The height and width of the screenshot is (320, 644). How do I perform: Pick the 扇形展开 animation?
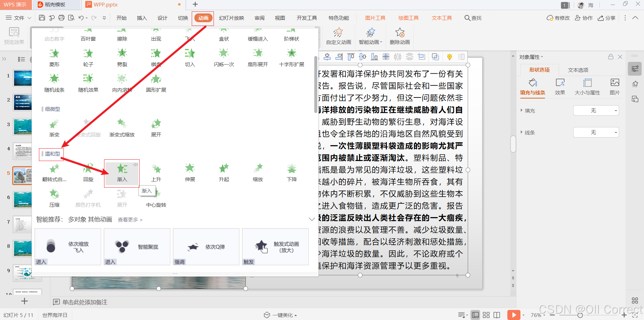pyautogui.click(x=258, y=57)
